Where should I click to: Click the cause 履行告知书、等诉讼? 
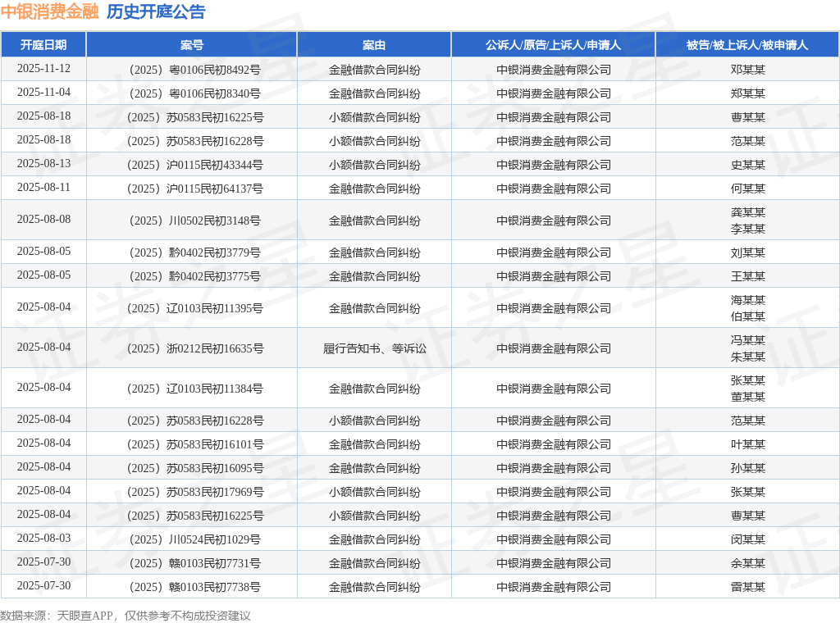click(374, 348)
